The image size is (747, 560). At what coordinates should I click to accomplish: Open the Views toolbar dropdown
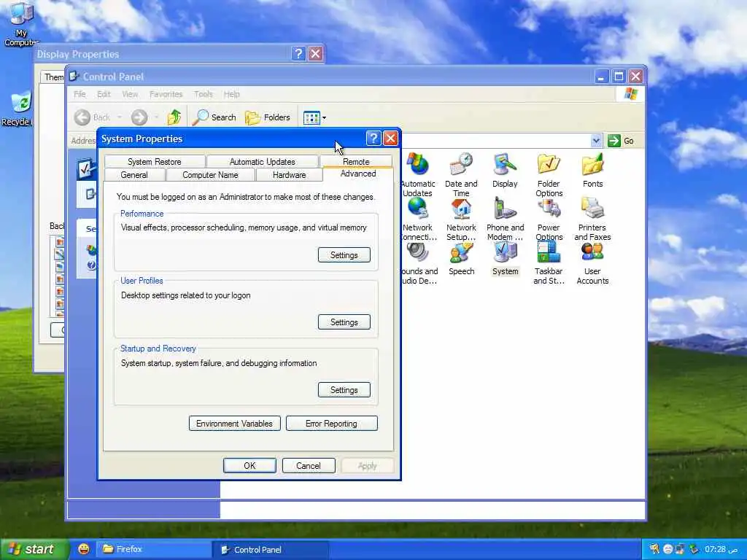coord(314,117)
